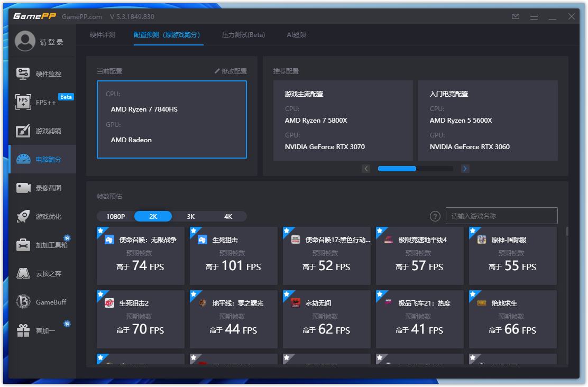Toggle favorite star on 地平线：零之曙光 card
This screenshot has height=387, width=588.
pyautogui.click(x=194, y=294)
